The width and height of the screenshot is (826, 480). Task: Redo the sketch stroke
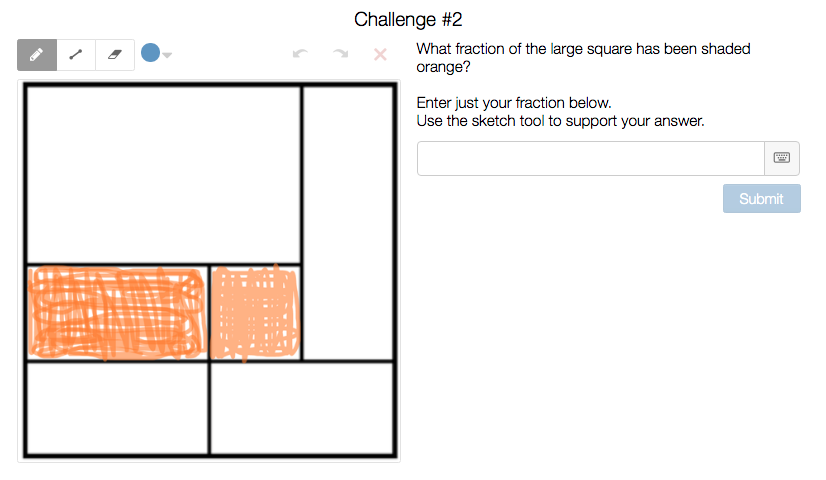340,54
